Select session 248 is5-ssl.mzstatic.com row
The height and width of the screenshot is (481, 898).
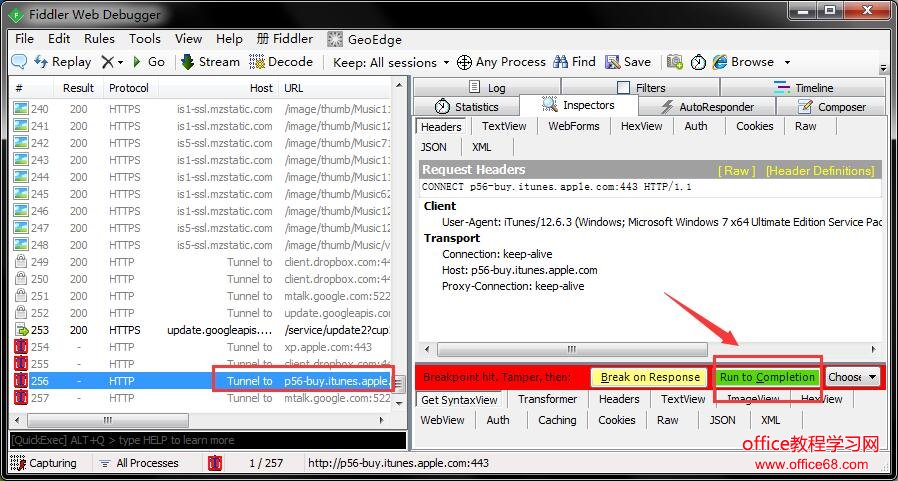(200, 245)
